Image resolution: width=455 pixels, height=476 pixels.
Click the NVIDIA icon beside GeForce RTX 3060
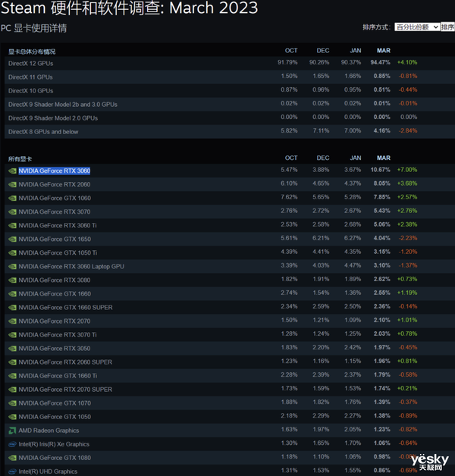12,171
